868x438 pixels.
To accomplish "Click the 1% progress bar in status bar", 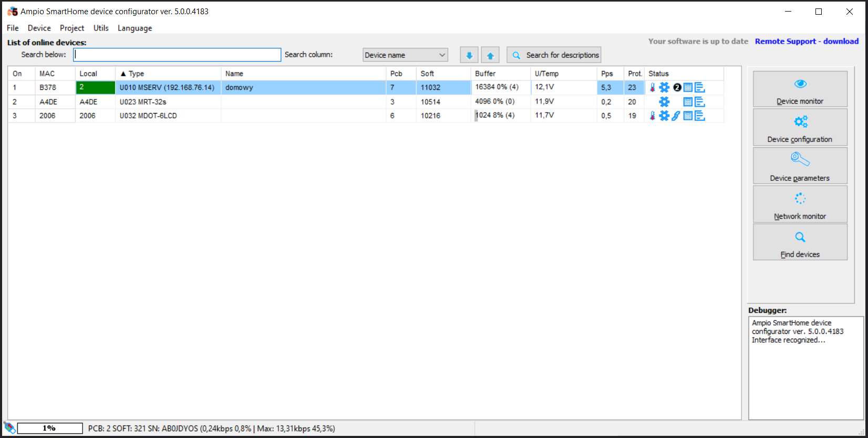I will pyautogui.click(x=50, y=428).
